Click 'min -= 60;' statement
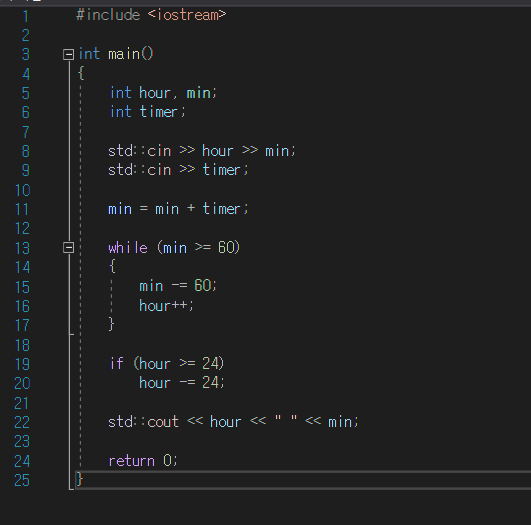 (178, 286)
